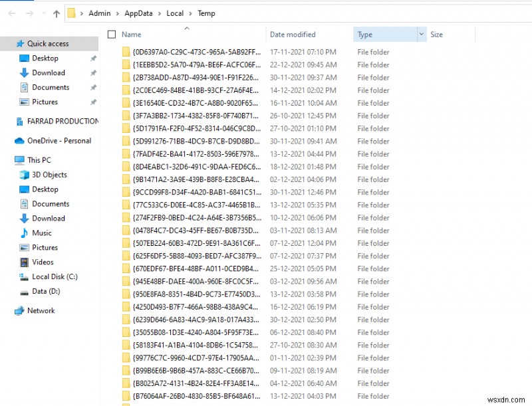
Task: Check the select-all checkbox beside Name
Action: [111, 34]
